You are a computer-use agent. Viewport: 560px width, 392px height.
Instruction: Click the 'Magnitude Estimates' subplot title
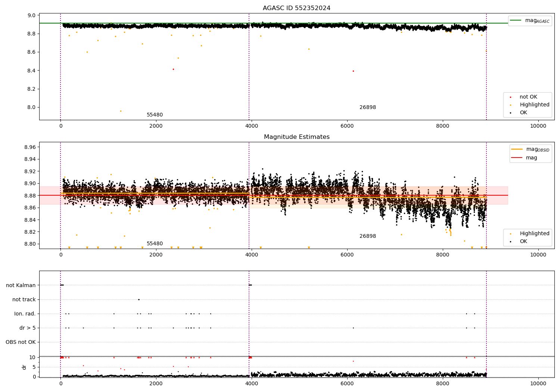(296, 137)
